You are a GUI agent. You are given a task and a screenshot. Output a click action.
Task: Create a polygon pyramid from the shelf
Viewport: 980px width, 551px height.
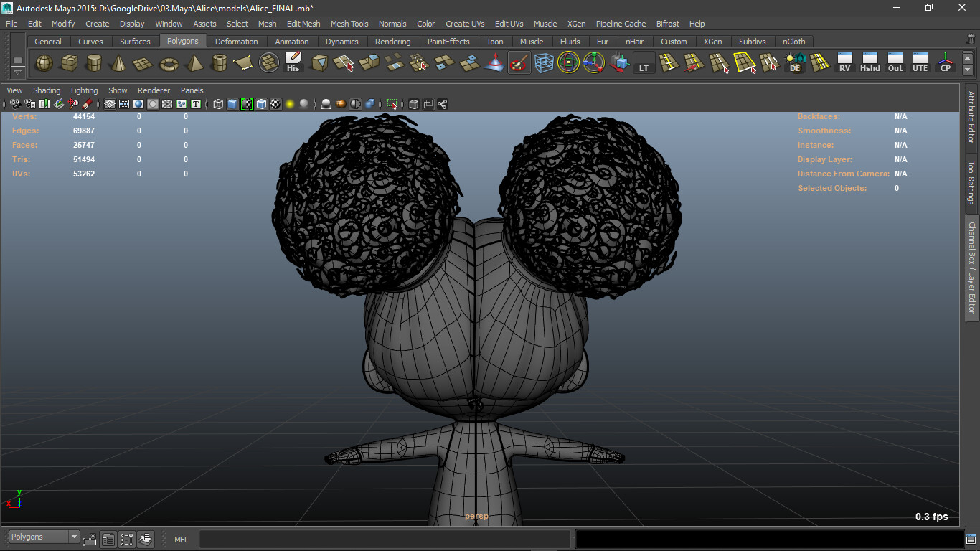pos(194,63)
